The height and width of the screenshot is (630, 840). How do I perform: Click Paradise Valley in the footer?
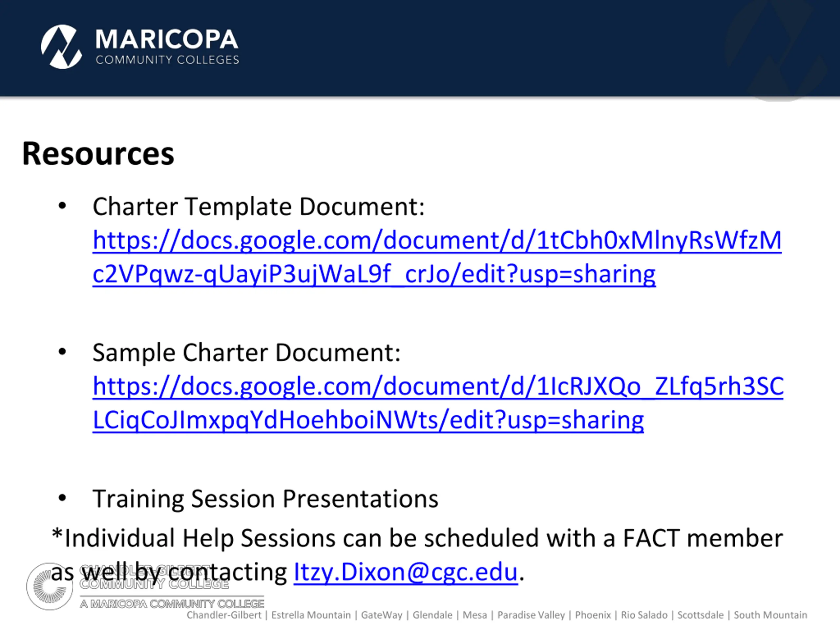(531, 615)
